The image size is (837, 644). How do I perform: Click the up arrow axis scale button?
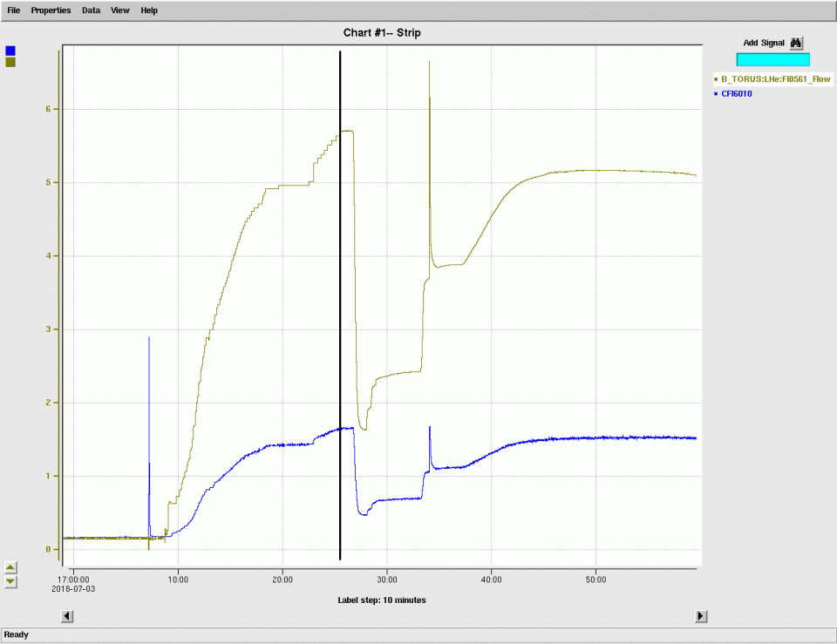(x=10, y=567)
